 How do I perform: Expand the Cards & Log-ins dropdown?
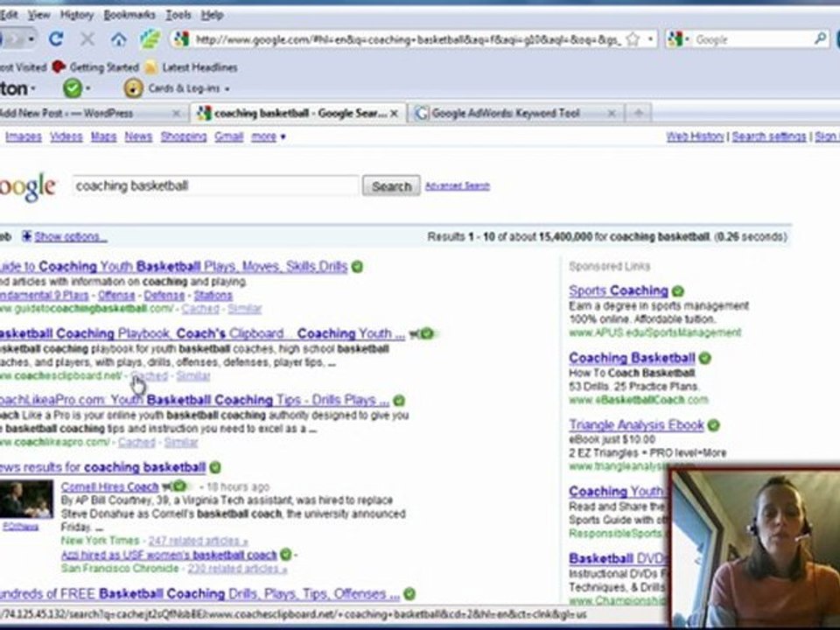(x=227, y=89)
